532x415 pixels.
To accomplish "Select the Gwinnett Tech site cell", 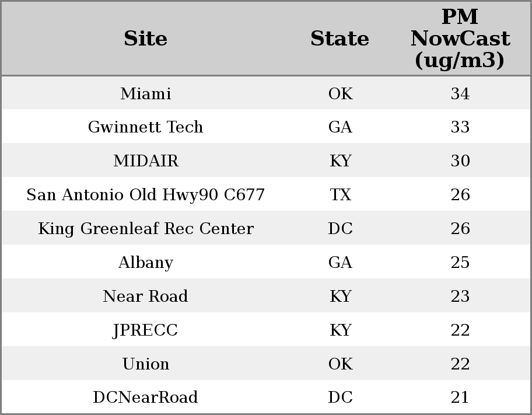I will pos(145,127).
